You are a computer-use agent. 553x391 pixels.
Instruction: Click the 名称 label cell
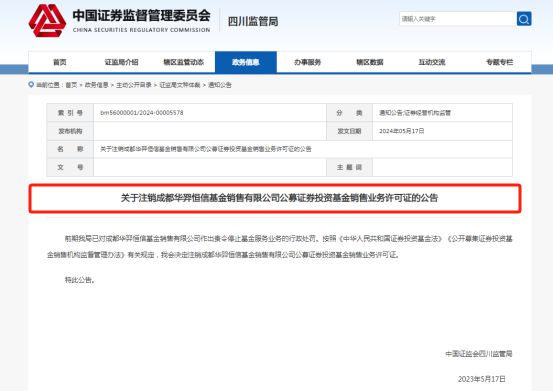point(70,149)
